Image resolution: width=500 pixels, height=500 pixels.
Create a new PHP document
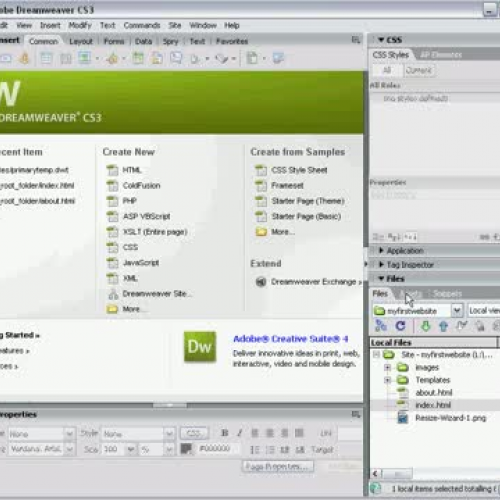point(129,201)
